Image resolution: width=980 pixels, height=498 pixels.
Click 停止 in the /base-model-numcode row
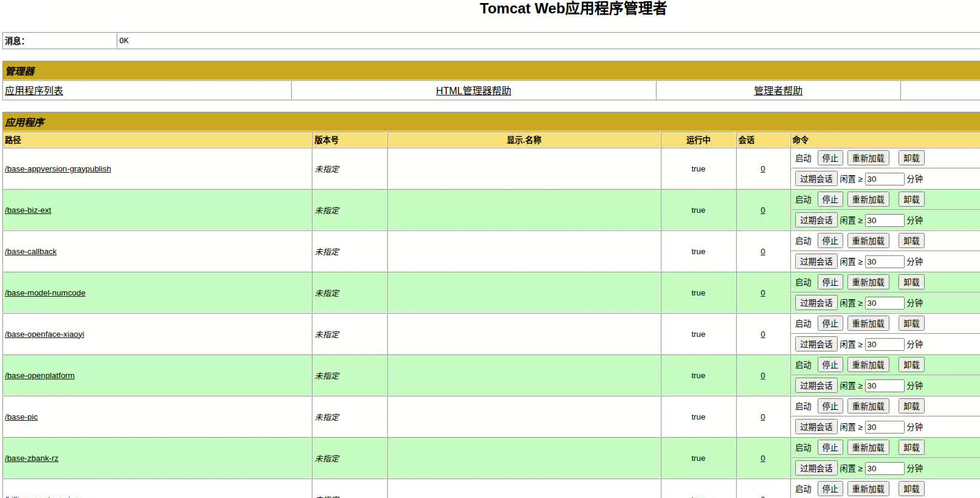(x=830, y=282)
